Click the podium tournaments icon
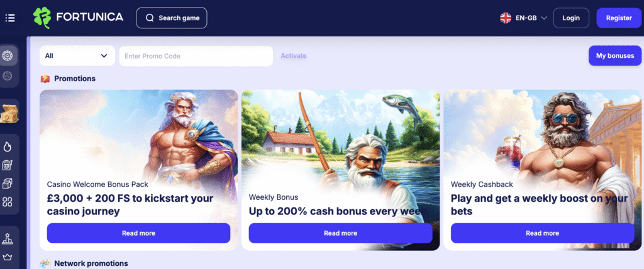Viewport: 644px width, 269px height. [8, 239]
